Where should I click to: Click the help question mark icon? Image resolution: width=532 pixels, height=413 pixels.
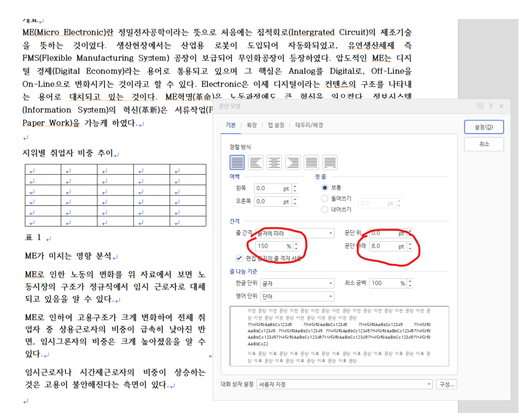coord(490,107)
